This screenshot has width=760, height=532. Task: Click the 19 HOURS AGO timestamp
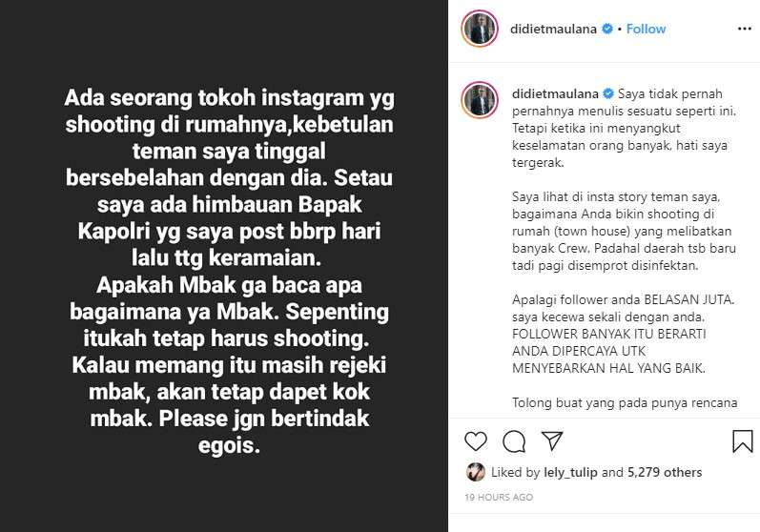[499, 497]
